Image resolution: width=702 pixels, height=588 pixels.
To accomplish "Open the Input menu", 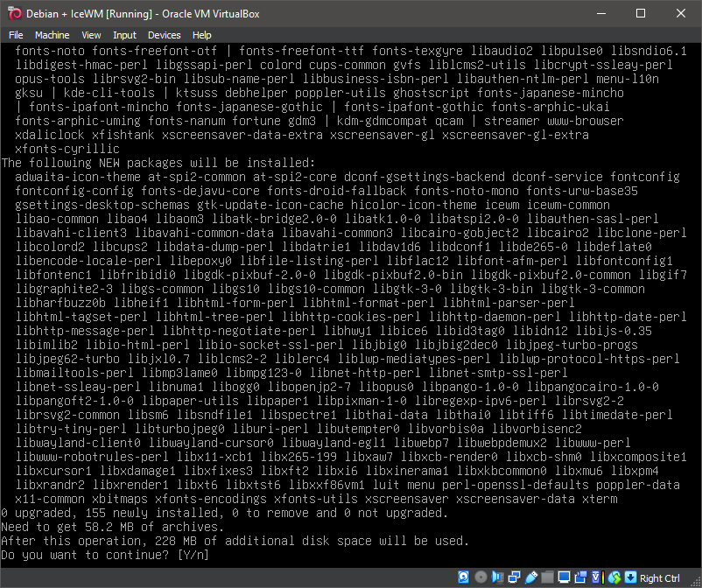I will tap(124, 35).
